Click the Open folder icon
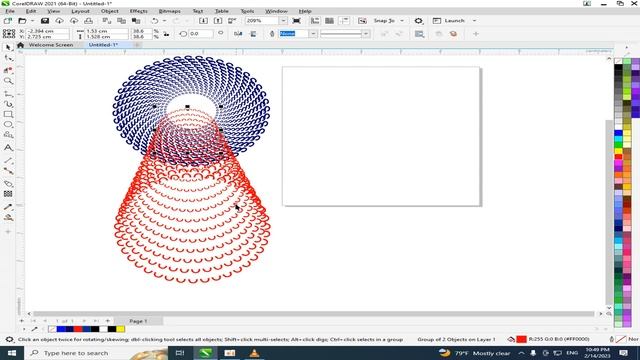Screen dimensions: 640x360 [x=22, y=21]
